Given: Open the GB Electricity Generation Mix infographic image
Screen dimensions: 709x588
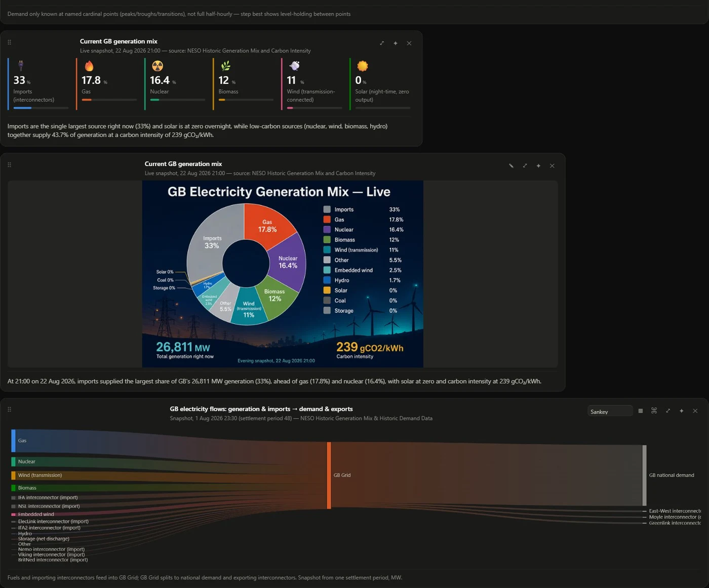Looking at the screenshot, I should [283, 274].
